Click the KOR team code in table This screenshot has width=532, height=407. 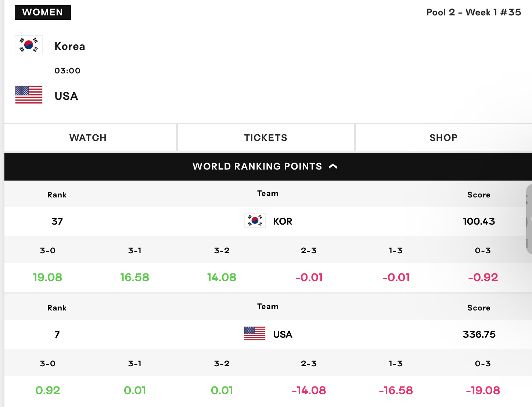[x=283, y=221]
